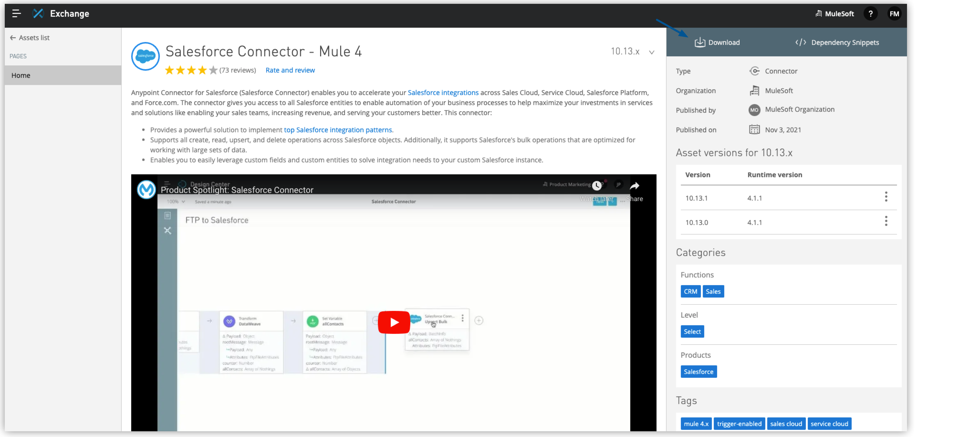Select Home in the Pages sidebar
The image size is (980, 437).
pyautogui.click(x=21, y=75)
